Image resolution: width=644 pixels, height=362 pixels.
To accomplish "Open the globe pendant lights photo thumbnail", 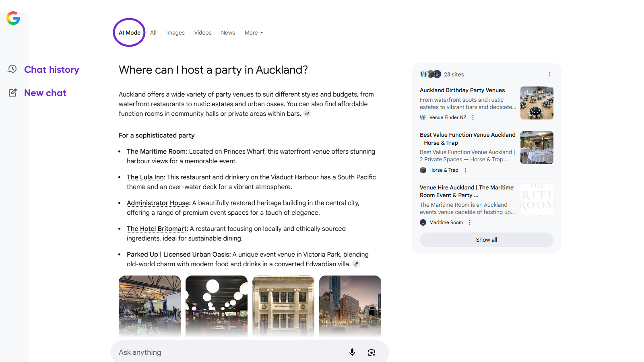I will click(x=217, y=306).
